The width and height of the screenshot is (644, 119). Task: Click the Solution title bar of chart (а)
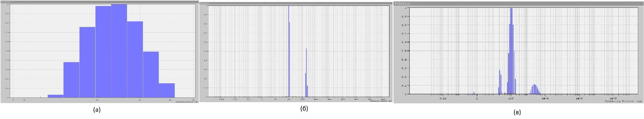(x=98, y=1)
